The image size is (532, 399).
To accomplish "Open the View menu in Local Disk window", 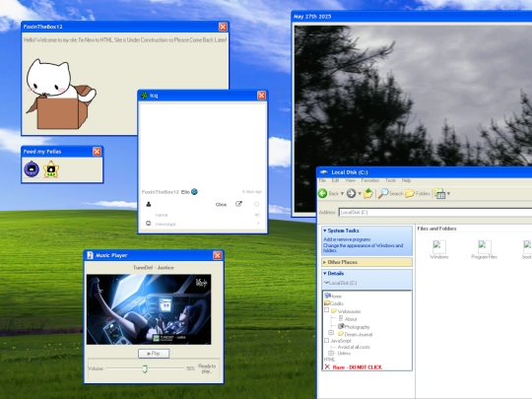I will coord(350,180).
